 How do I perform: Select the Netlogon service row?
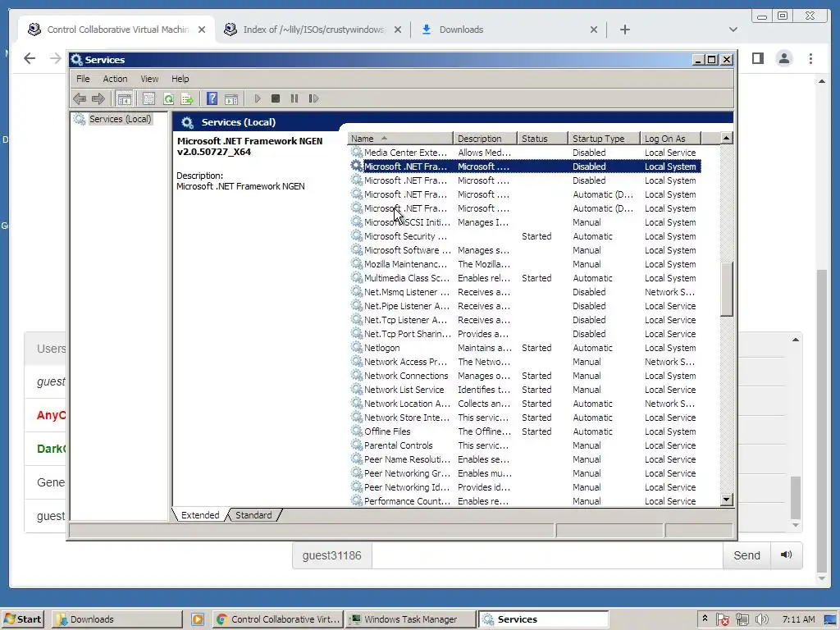[x=525, y=348]
